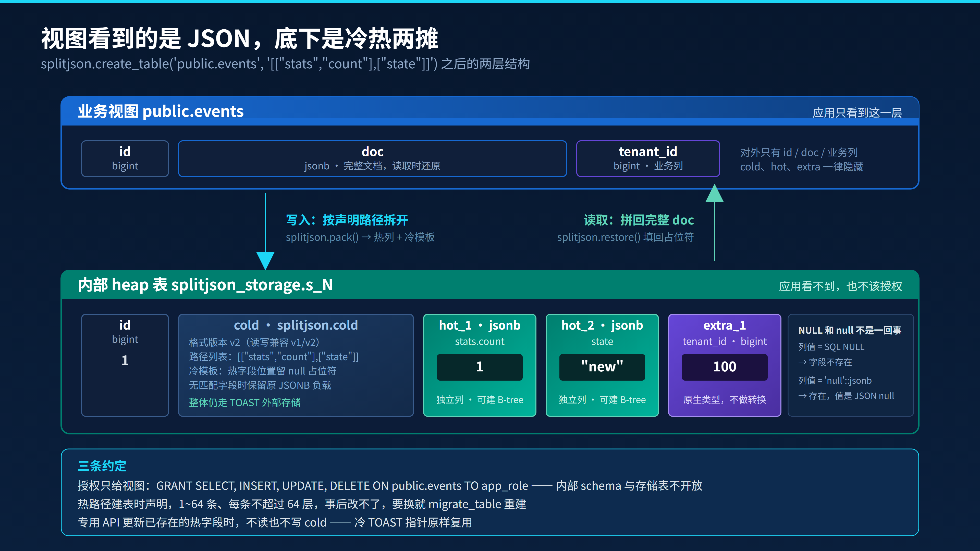This screenshot has height=551, width=980.
Task: Select the tenant_id bigint 业务列 box in the view
Action: pyautogui.click(x=648, y=159)
